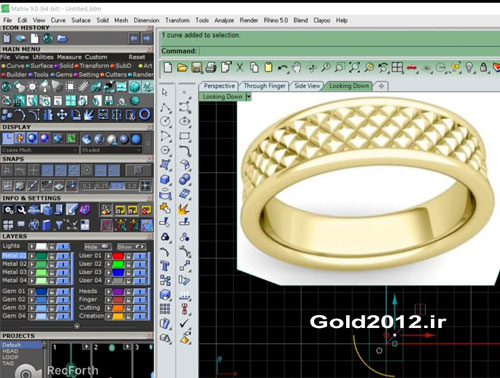500x378 pixels.
Task: Click the Zoom Extents icon
Action: point(354,68)
